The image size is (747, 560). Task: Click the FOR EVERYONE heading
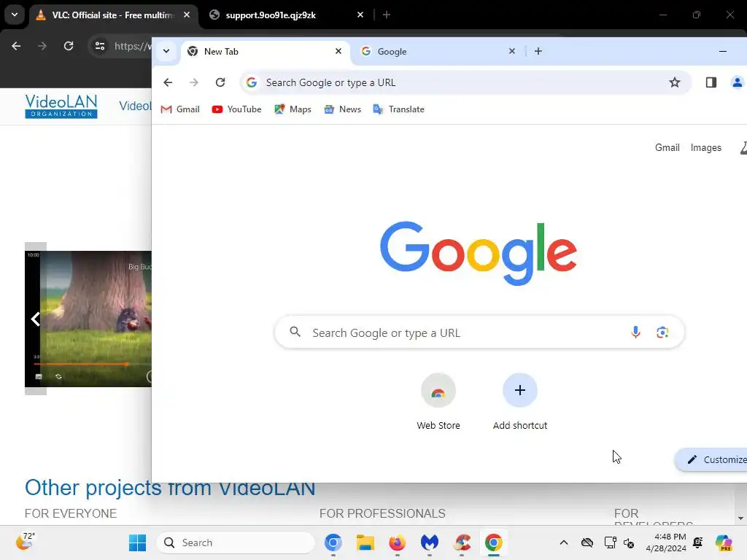pyautogui.click(x=71, y=513)
